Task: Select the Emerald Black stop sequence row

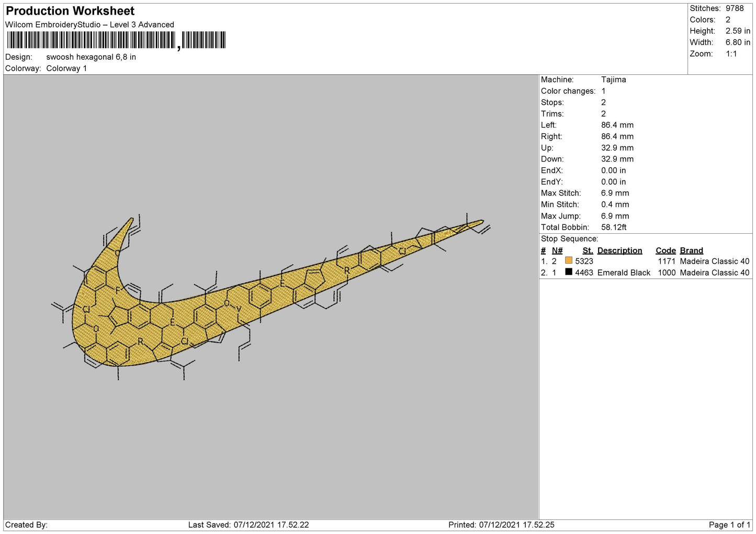Action: click(x=645, y=272)
